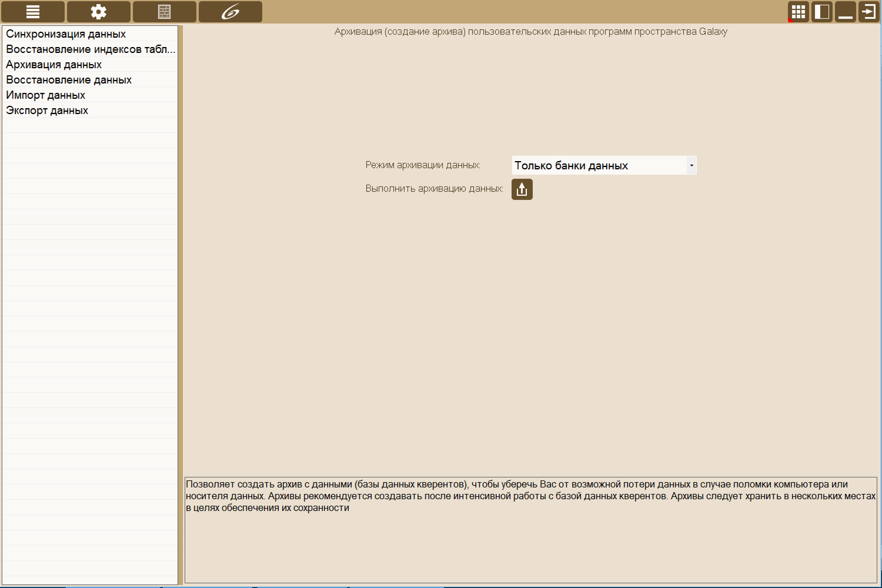Toggle the side panel layout icon

pyautogui.click(x=822, y=12)
